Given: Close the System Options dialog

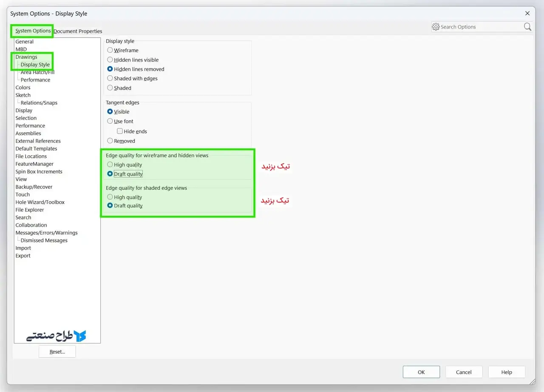Looking at the screenshot, I should (x=527, y=13).
